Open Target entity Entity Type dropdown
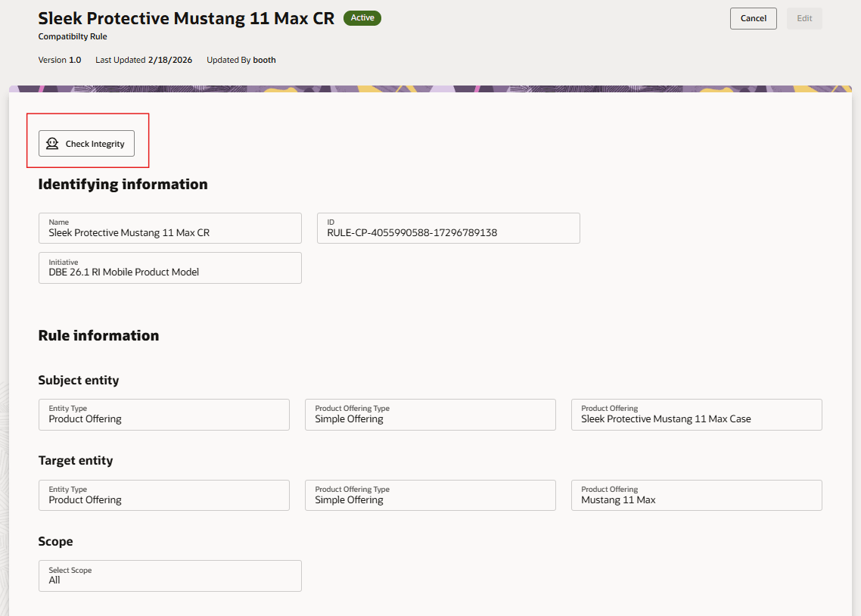 (163, 495)
